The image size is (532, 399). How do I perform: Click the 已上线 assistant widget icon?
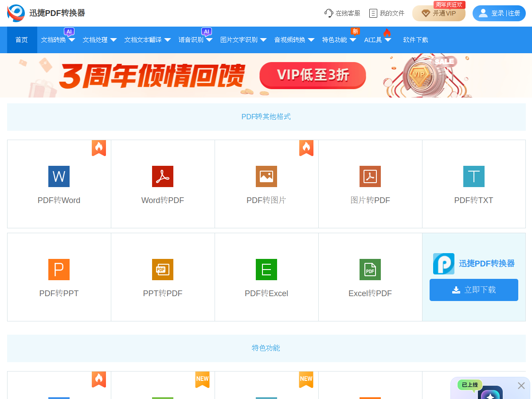click(490, 393)
